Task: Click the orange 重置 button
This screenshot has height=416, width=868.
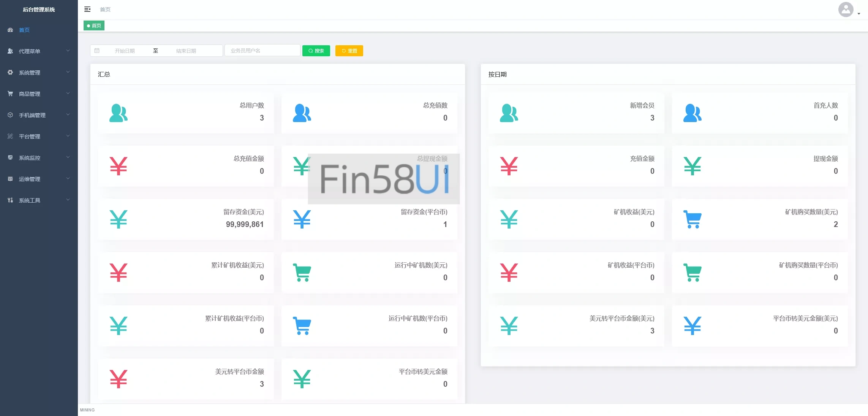Action: coord(349,51)
